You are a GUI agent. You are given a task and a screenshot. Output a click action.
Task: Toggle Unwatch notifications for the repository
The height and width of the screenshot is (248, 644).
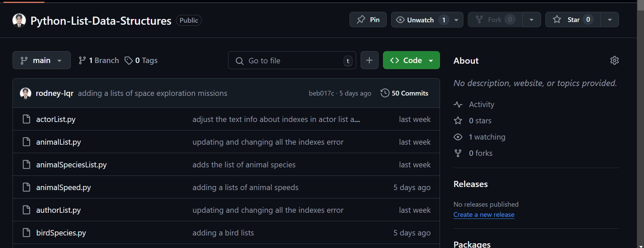[x=422, y=20]
